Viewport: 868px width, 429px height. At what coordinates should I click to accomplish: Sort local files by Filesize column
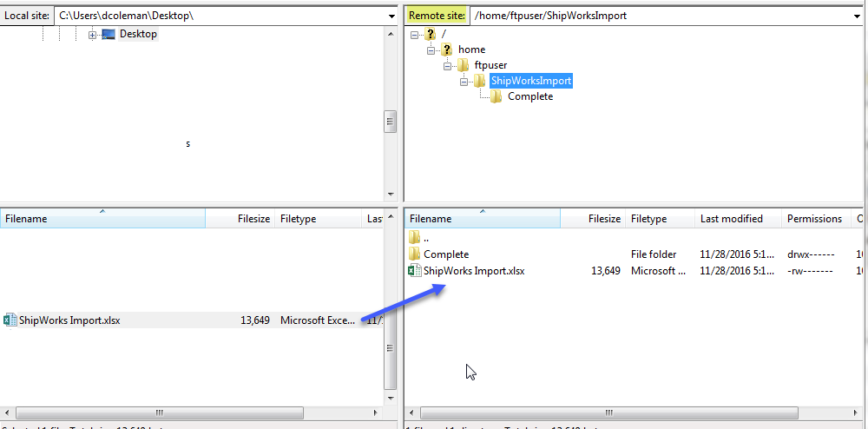(x=240, y=219)
